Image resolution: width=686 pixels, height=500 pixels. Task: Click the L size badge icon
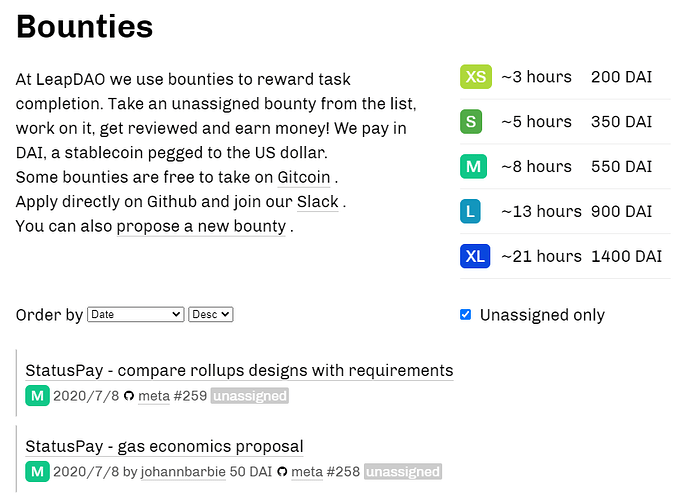pos(470,211)
